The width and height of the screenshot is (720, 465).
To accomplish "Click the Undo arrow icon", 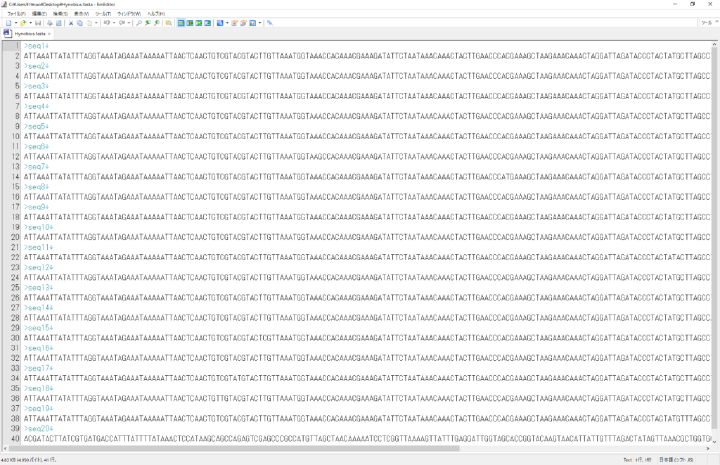I will (107, 22).
